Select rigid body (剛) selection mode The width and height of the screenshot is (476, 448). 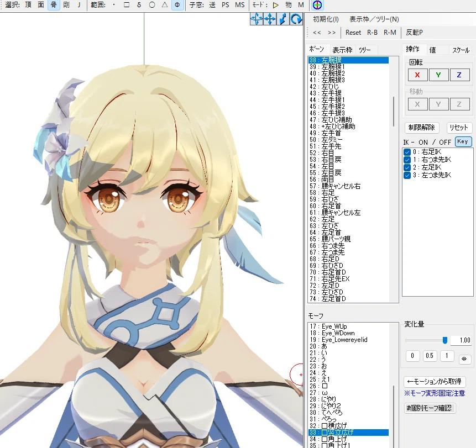point(66,5)
